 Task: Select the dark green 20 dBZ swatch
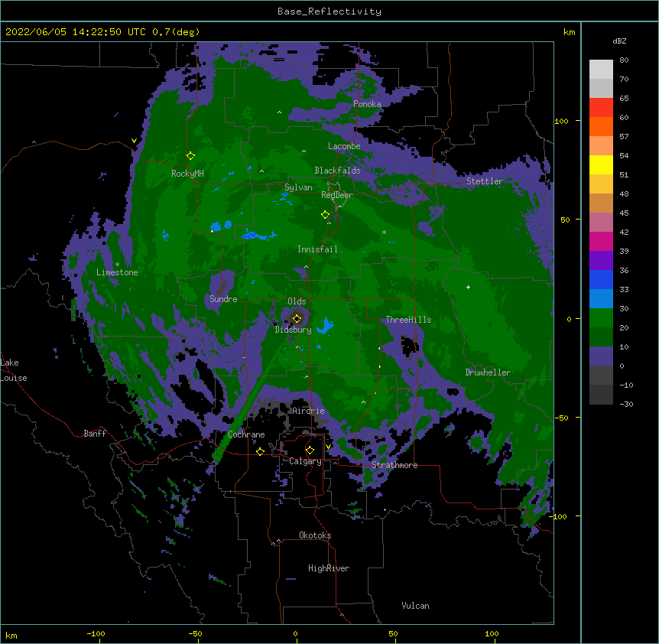coord(601,337)
